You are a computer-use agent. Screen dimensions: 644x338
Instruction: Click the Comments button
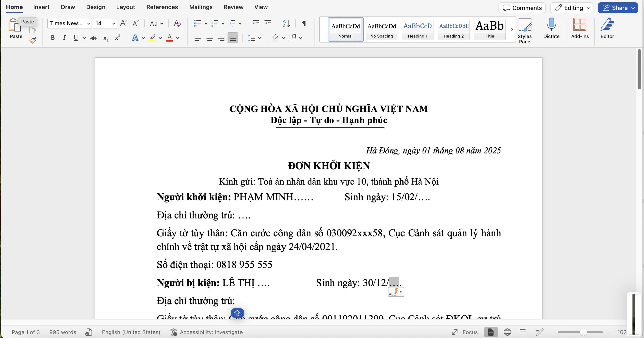pos(522,8)
